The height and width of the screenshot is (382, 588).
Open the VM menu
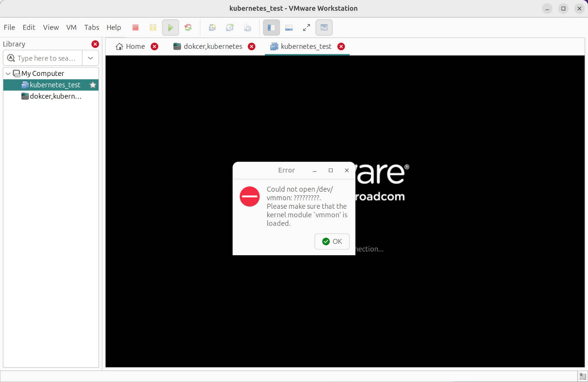[x=71, y=27]
